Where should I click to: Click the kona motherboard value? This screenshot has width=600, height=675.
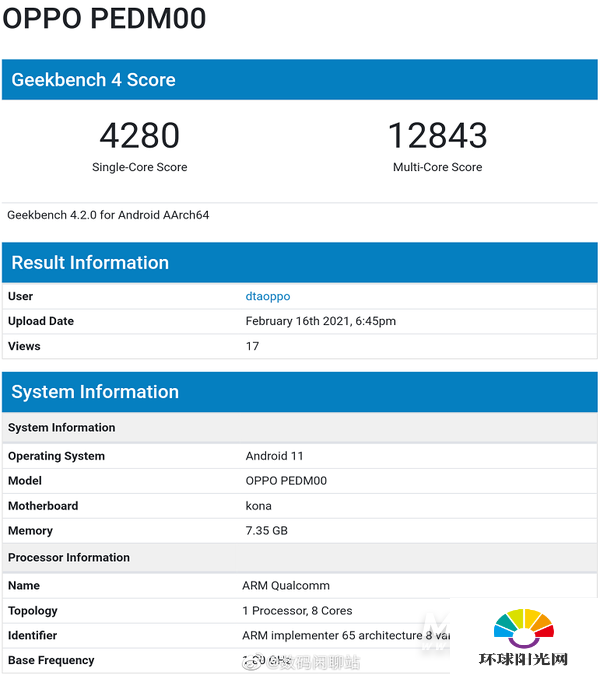(258, 506)
